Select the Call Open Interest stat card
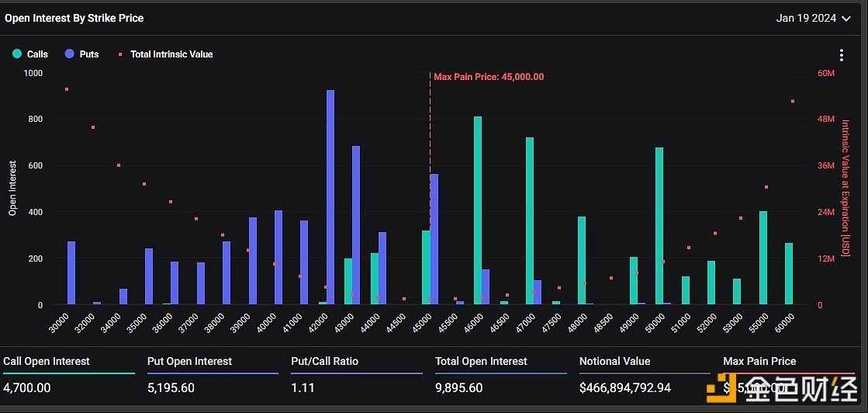The image size is (868, 413). [x=68, y=374]
